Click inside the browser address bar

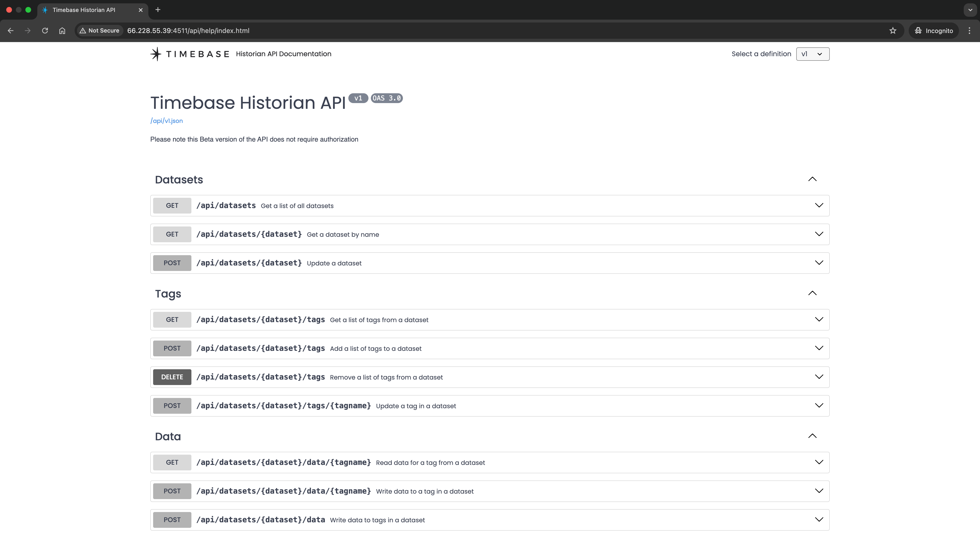point(304,30)
